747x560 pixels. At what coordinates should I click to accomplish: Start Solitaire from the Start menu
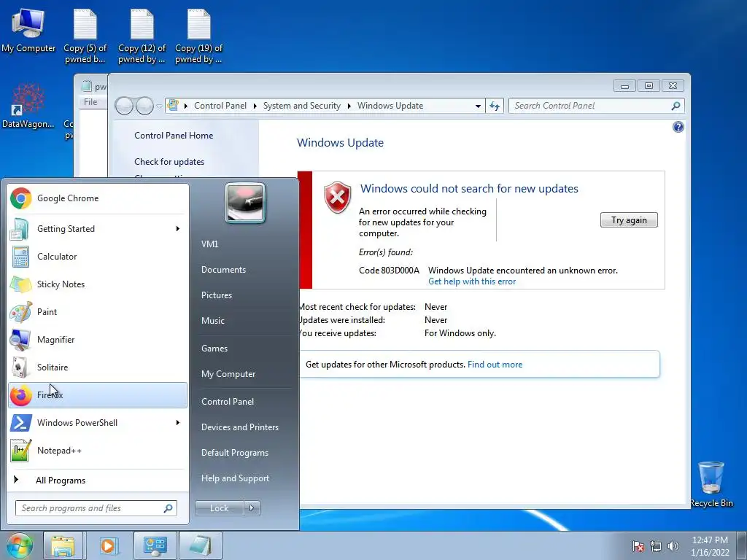[x=98, y=367]
